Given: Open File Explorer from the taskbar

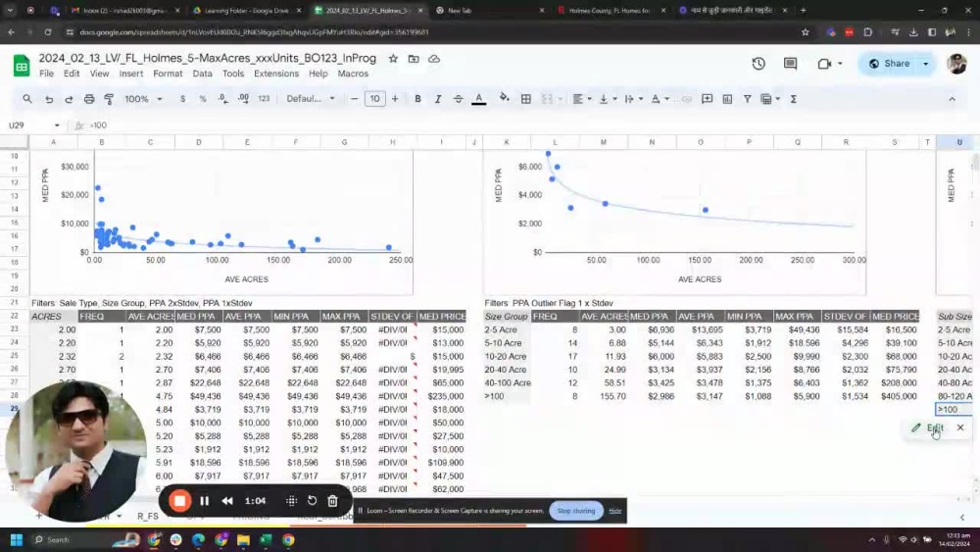Looking at the screenshot, I should pyautogui.click(x=243, y=539).
